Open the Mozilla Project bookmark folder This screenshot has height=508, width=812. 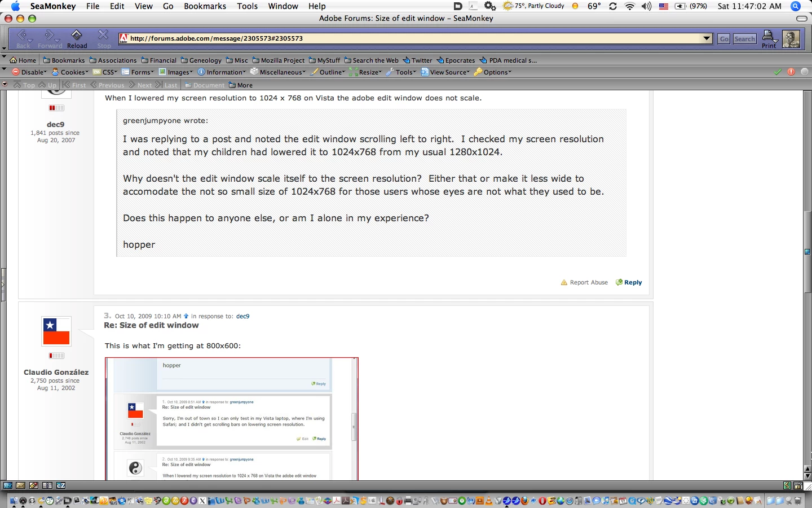pyautogui.click(x=279, y=60)
